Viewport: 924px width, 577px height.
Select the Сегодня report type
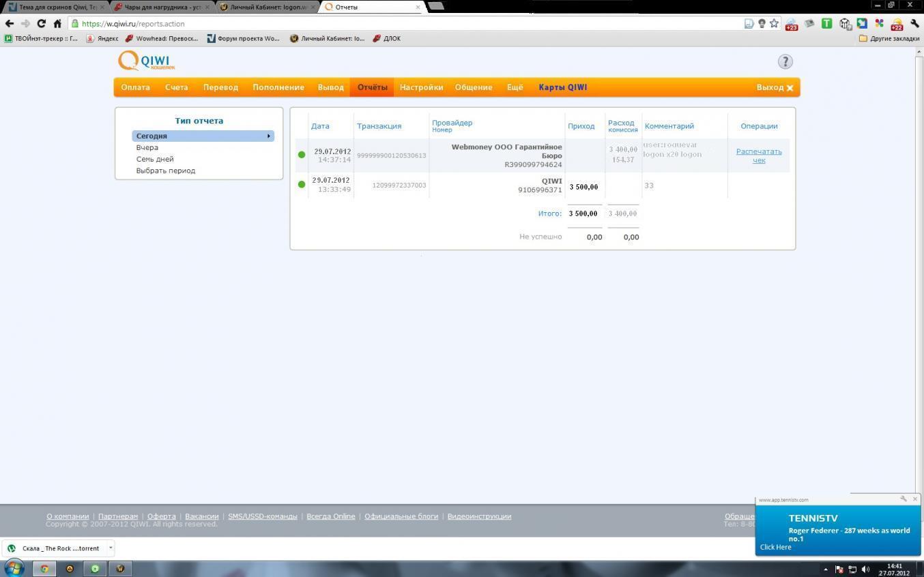point(203,136)
